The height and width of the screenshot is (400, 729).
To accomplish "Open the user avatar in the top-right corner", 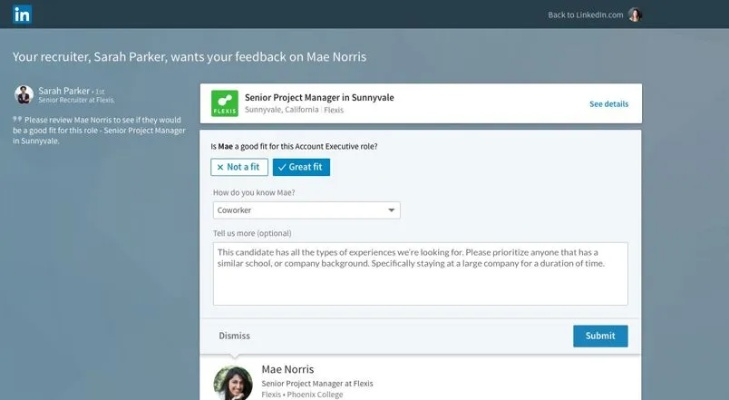I will (634, 15).
